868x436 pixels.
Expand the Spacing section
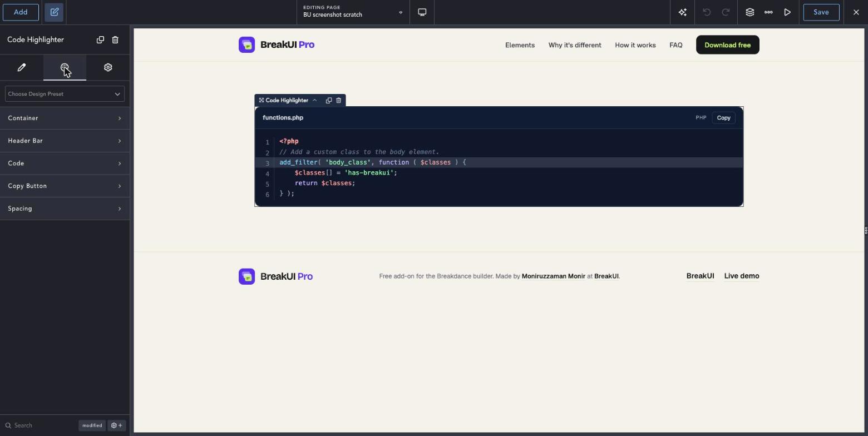(65, 209)
